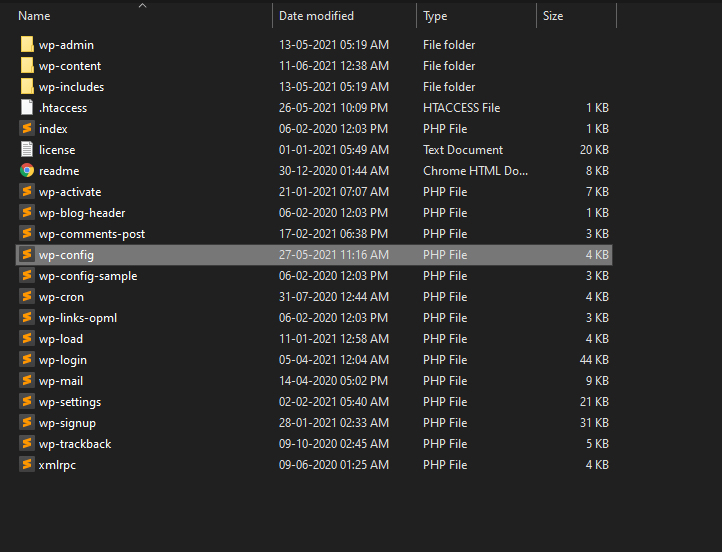The image size is (722, 552).
Task: Sort by the Size column header
Action: click(553, 16)
